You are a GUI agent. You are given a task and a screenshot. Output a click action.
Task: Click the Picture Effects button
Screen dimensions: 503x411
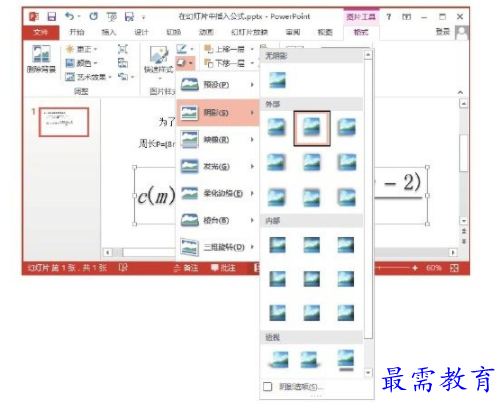point(185,63)
